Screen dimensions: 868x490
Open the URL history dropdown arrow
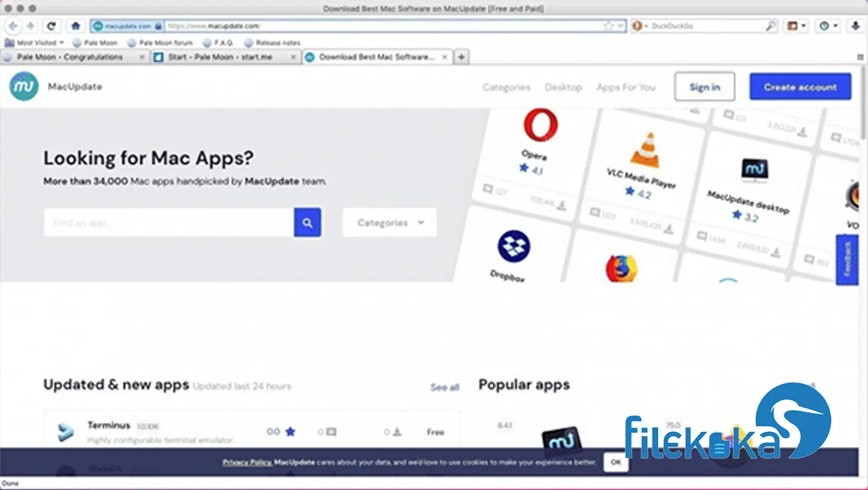pos(620,26)
